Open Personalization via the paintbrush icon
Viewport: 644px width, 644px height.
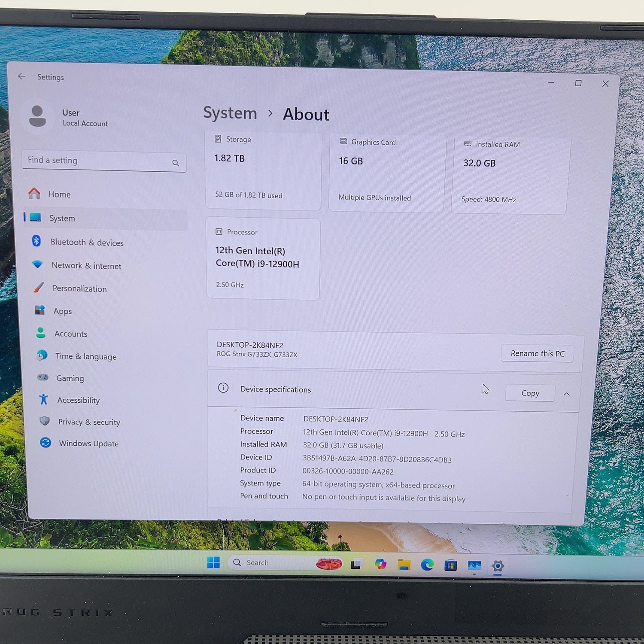pyautogui.click(x=39, y=287)
